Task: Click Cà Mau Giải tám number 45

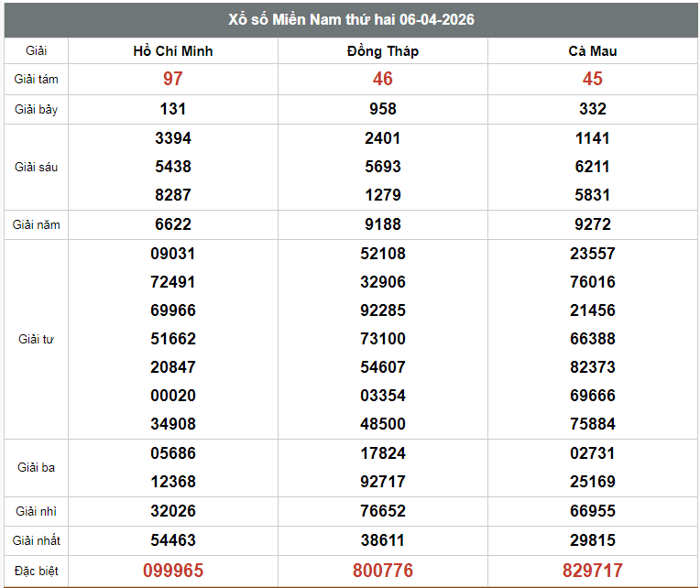Action: click(x=593, y=80)
